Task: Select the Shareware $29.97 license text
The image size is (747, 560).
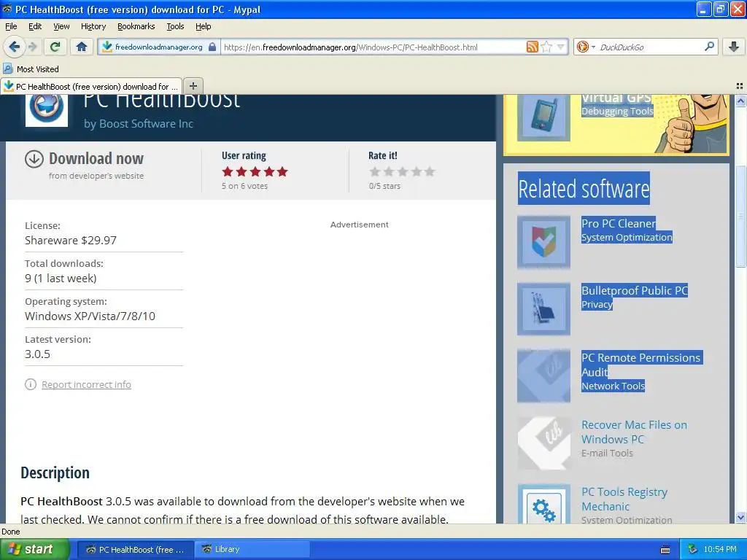Action: click(x=71, y=240)
